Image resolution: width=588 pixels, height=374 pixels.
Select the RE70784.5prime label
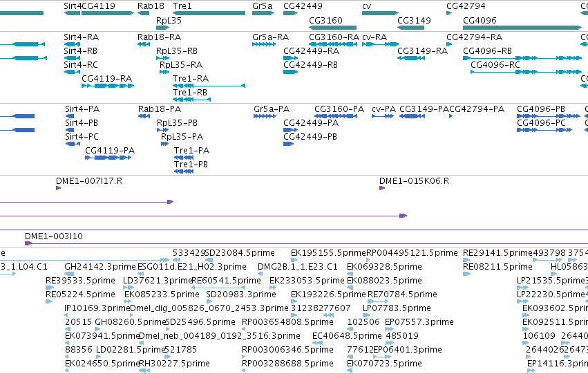tap(402, 294)
